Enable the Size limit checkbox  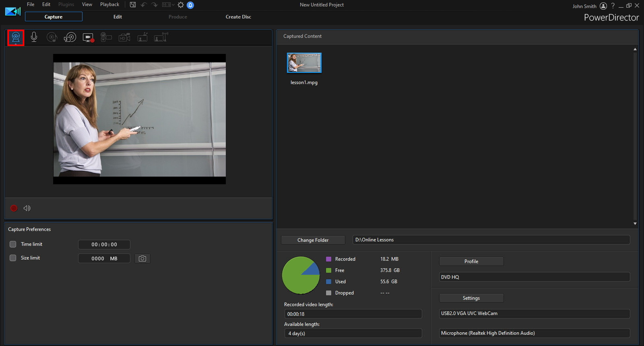13,258
